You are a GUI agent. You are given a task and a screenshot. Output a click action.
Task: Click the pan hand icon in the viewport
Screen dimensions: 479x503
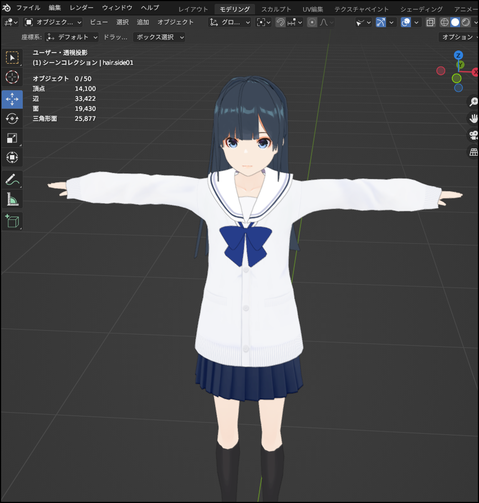tap(473, 118)
